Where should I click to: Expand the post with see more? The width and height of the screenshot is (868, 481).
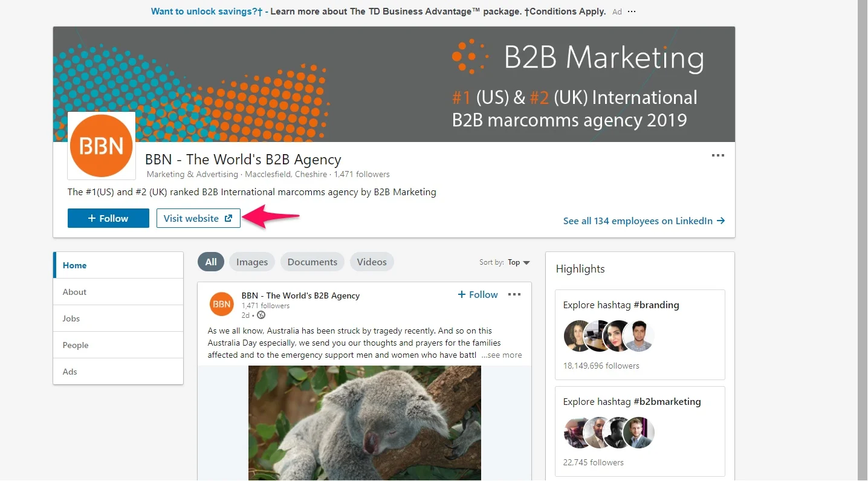502,355
